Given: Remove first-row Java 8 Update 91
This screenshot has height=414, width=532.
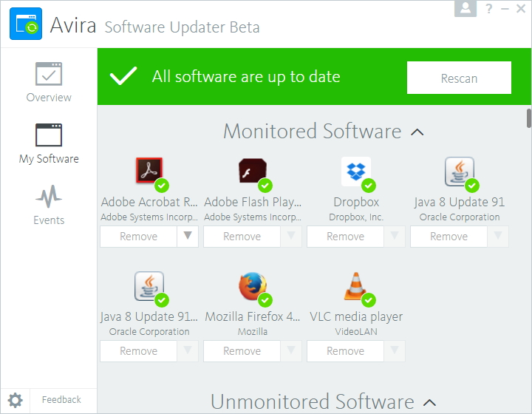Looking at the screenshot, I should (x=449, y=237).
